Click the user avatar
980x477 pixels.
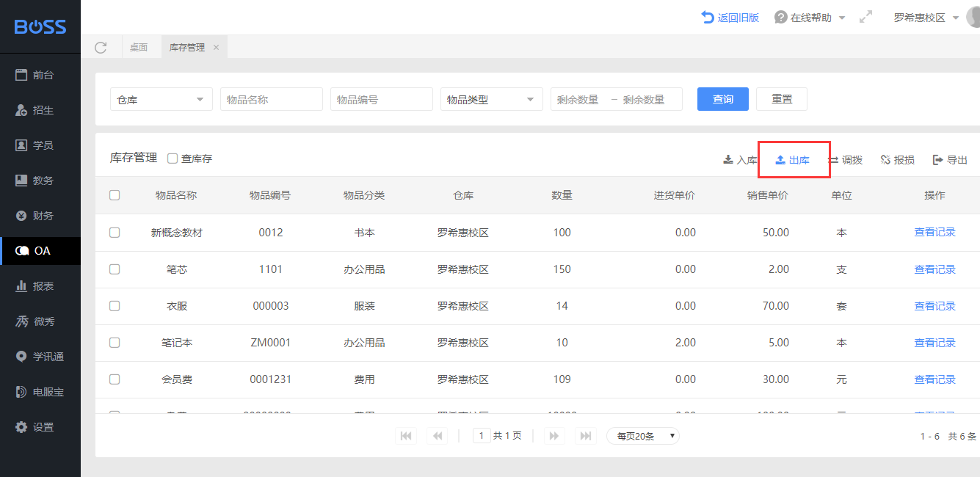pos(973,17)
